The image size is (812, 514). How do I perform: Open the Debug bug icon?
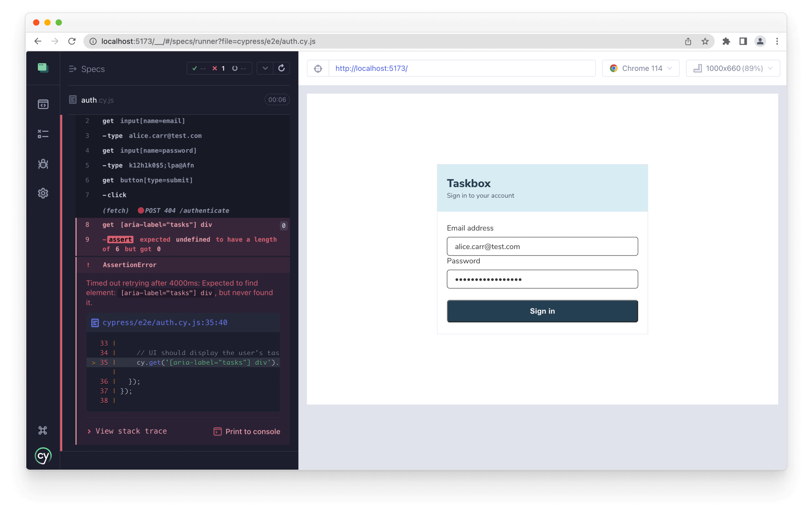[x=43, y=164]
